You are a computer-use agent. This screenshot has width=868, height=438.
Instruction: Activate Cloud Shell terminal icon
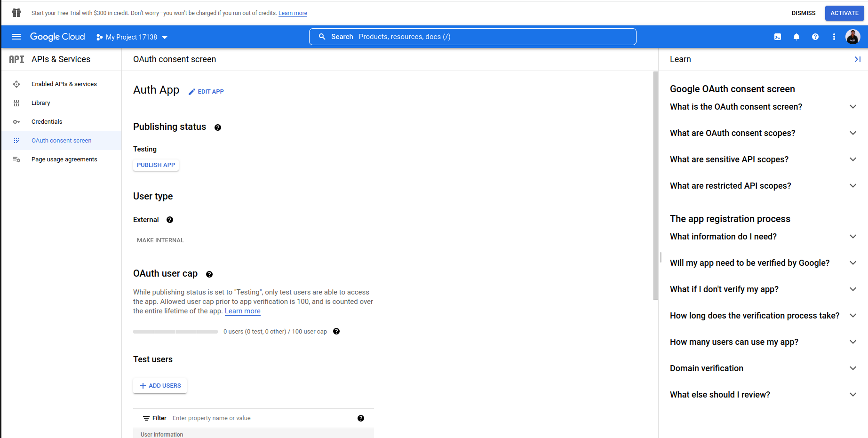click(x=778, y=37)
